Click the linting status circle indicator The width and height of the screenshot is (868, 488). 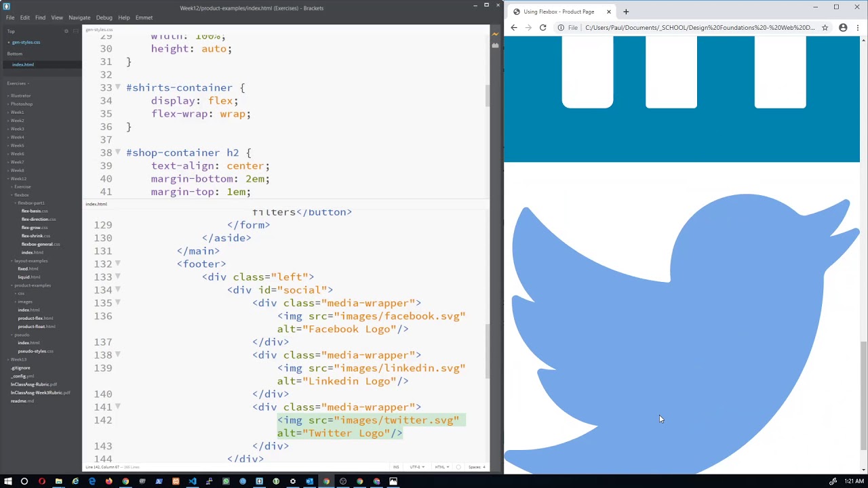click(458, 467)
